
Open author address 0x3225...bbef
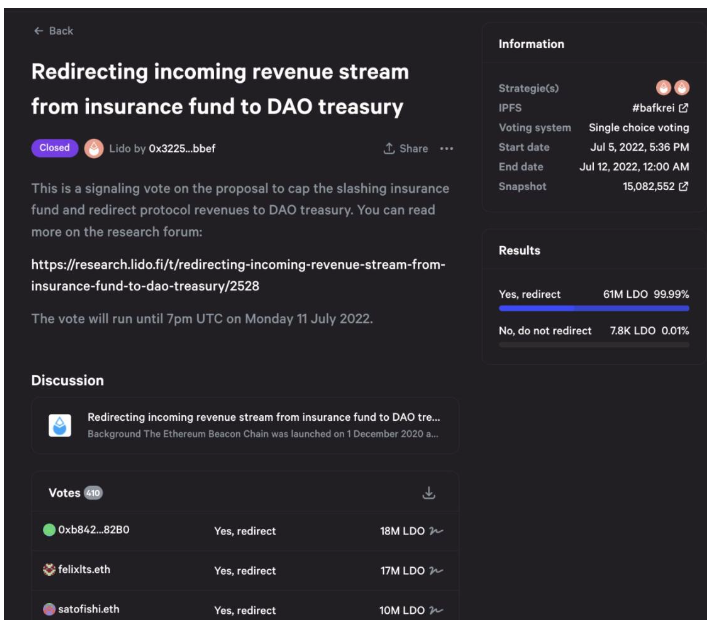click(182, 148)
